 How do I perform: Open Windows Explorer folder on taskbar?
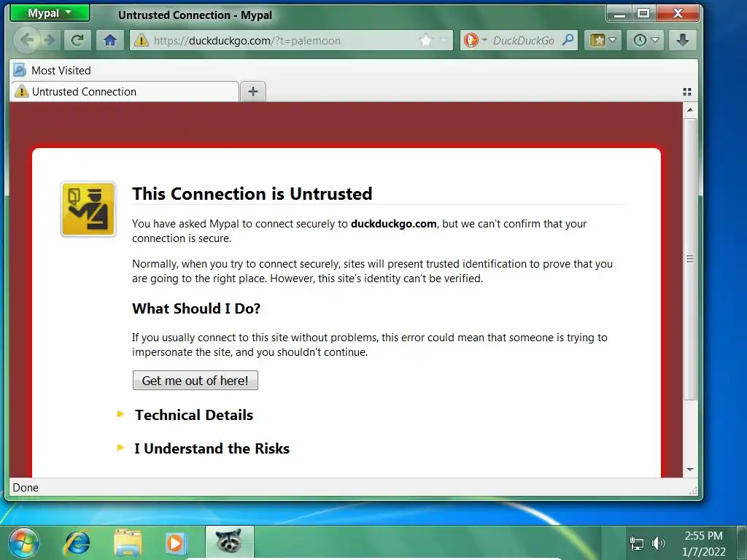(x=127, y=543)
